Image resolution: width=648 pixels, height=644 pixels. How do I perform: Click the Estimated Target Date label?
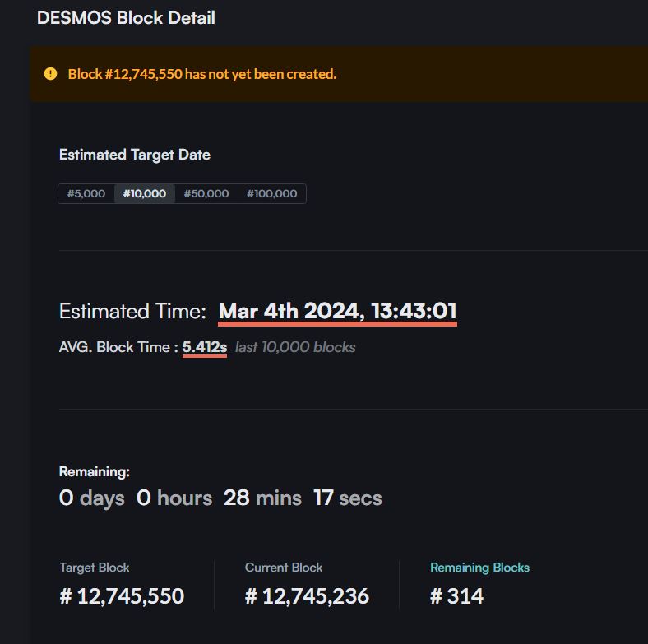pos(135,155)
